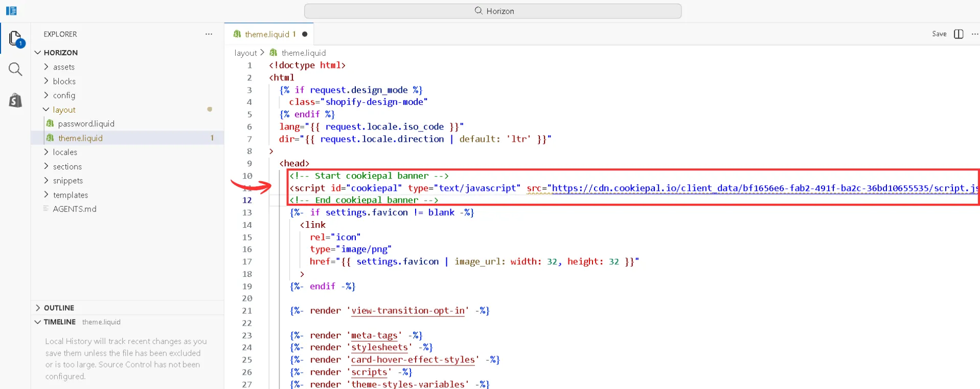Open editor more actions menu
Screen dimensions: 980x389
(974, 34)
